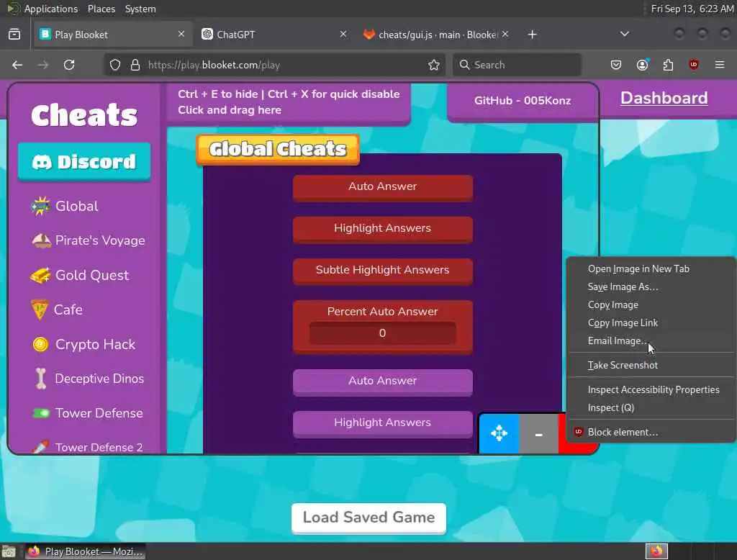This screenshot has width=737, height=560.
Task: Close the cheats/gui.js tab
Action: pos(505,35)
